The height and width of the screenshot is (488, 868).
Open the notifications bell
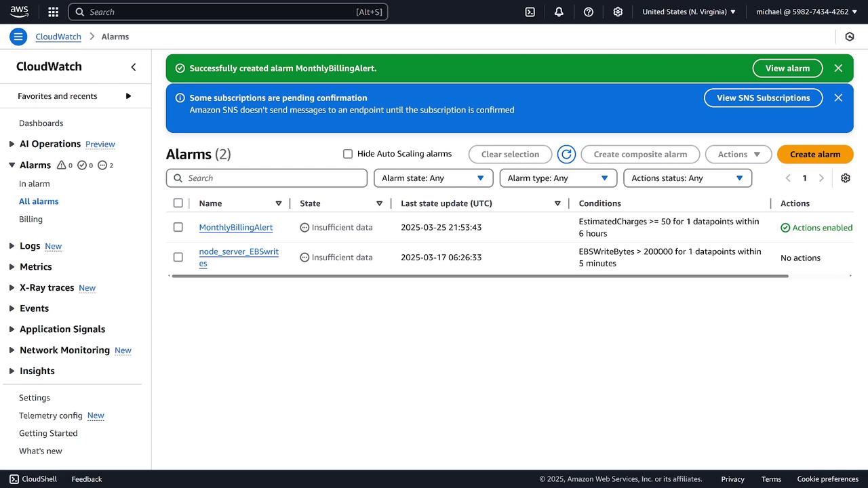[x=559, y=12]
